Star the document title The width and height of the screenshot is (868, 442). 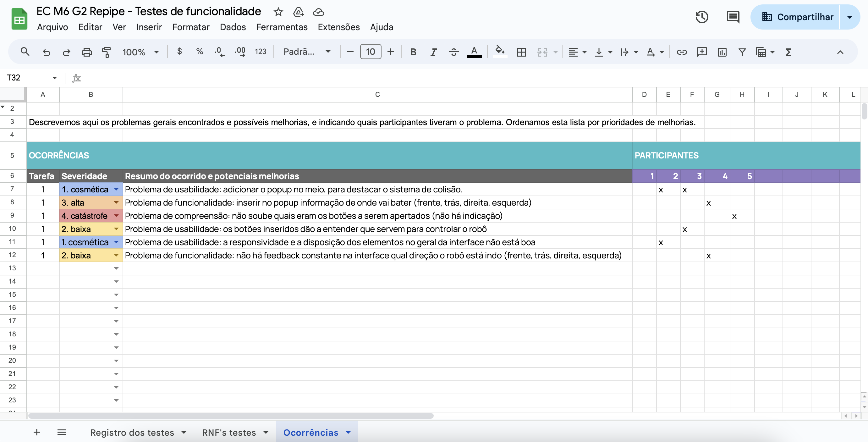pyautogui.click(x=278, y=12)
